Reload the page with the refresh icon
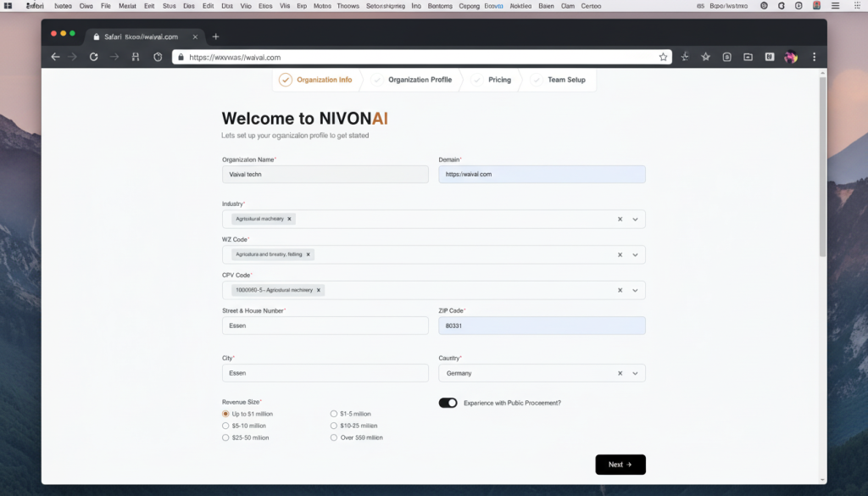Viewport: 868px width, 496px height. (93, 57)
